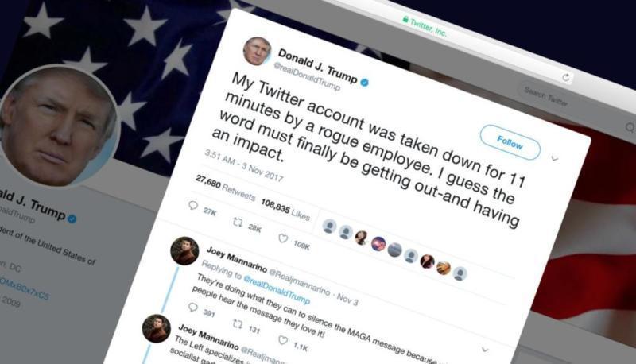Open Joey Mannarino's profile picture on first reply
This screenshot has height=364, width=636.
coord(184,251)
